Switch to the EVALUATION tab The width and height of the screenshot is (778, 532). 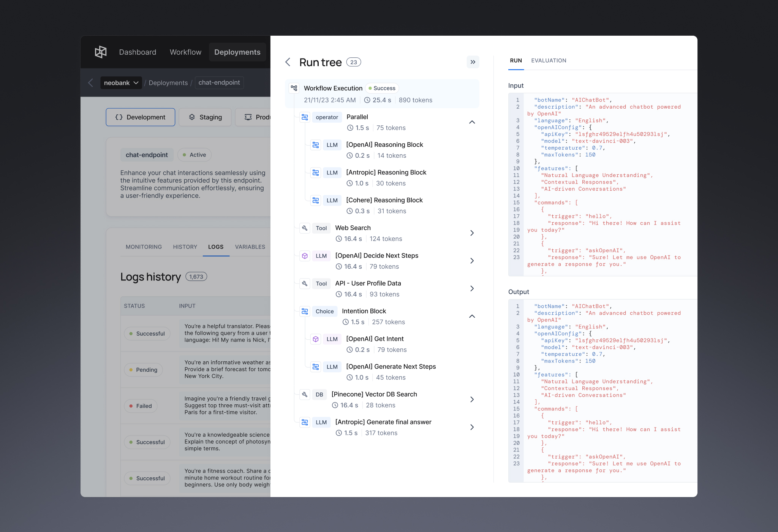pos(549,60)
